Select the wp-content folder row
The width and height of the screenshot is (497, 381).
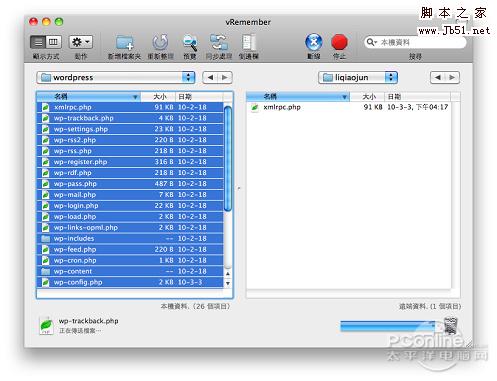click(130, 271)
